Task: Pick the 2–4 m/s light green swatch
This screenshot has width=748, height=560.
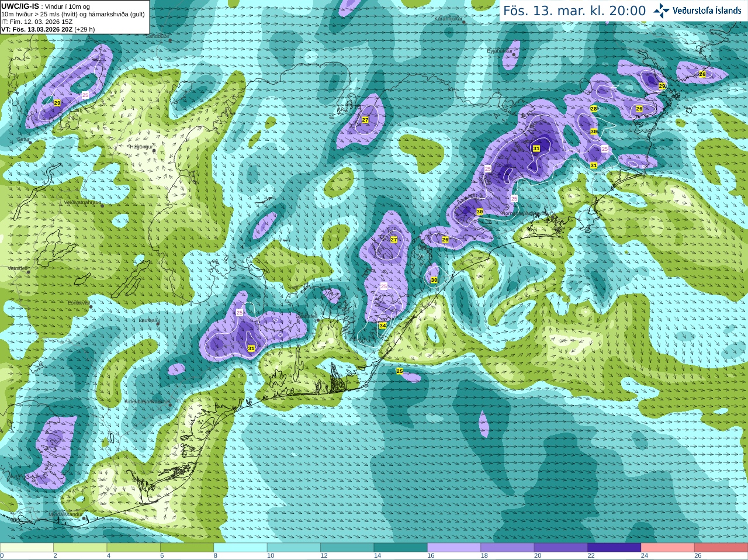Action: (80, 548)
